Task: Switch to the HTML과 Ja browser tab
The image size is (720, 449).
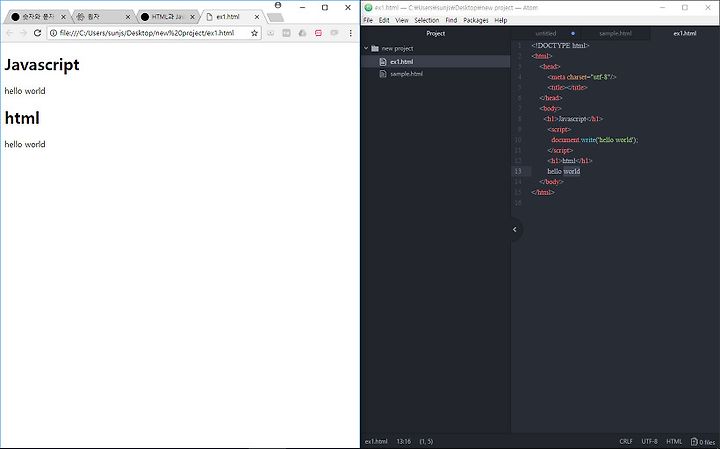Action: coord(167,17)
